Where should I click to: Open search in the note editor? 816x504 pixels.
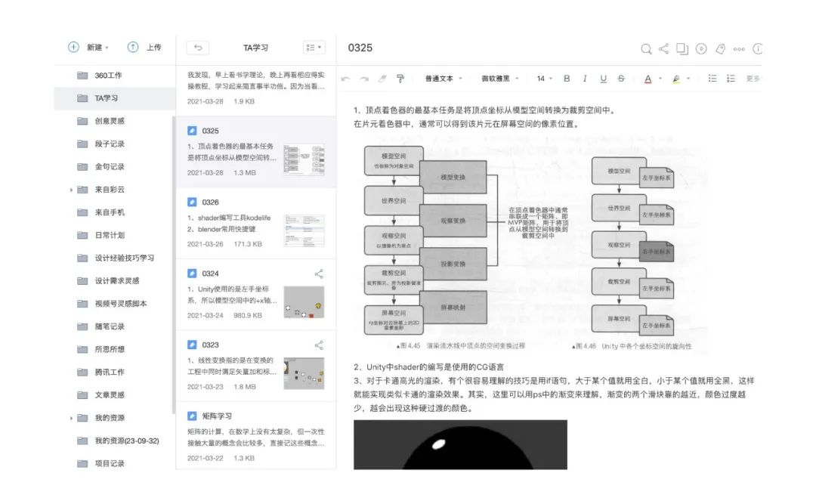coord(647,48)
